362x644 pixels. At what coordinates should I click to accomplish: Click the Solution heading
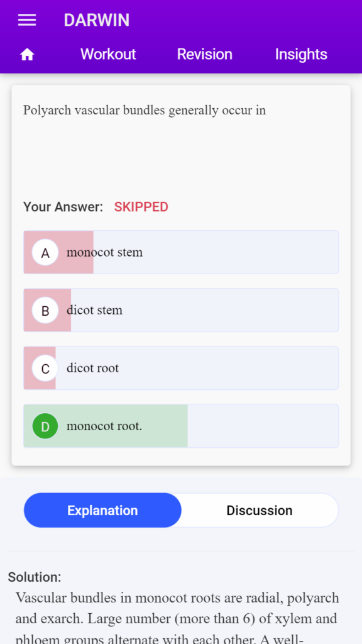35,577
